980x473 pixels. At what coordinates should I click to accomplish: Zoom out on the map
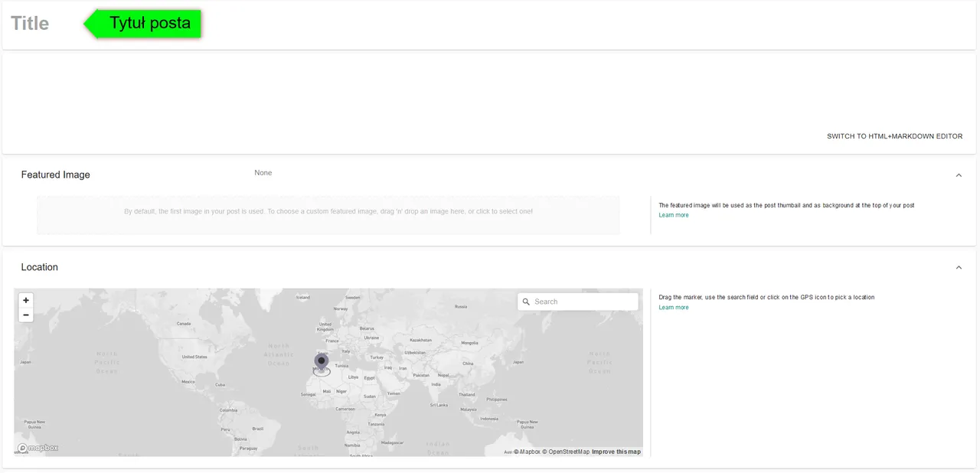click(26, 315)
